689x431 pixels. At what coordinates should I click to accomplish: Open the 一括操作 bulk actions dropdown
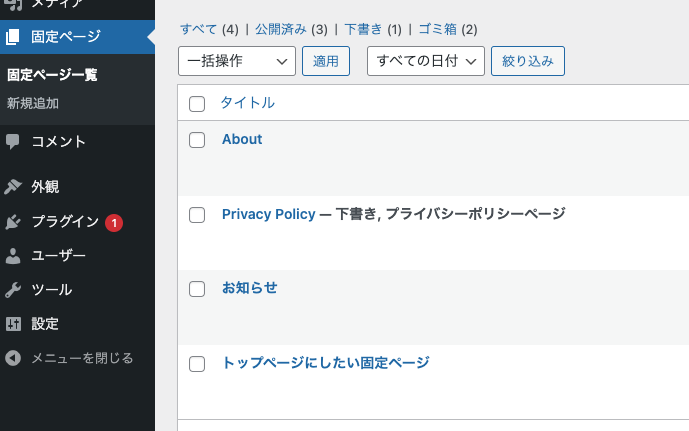pyautogui.click(x=237, y=61)
